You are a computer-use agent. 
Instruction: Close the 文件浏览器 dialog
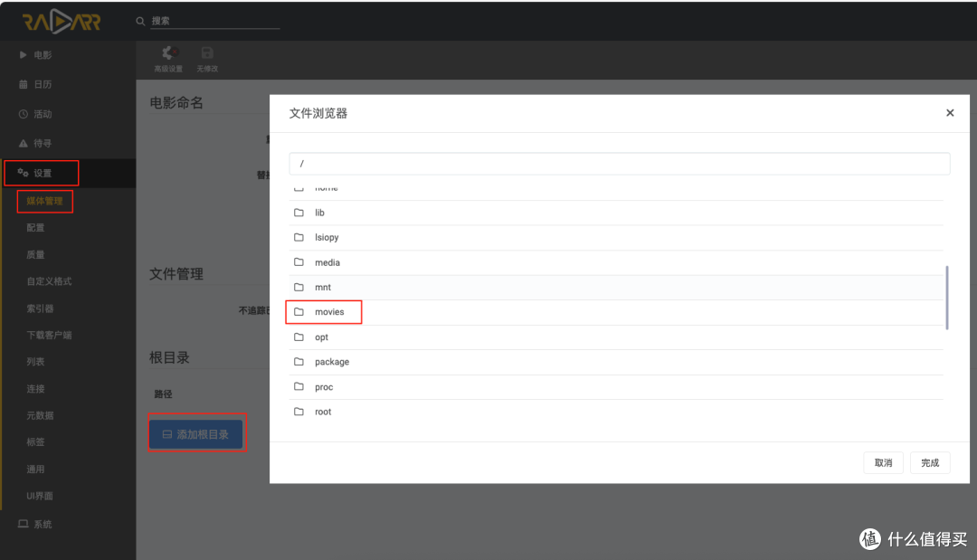[x=950, y=113]
